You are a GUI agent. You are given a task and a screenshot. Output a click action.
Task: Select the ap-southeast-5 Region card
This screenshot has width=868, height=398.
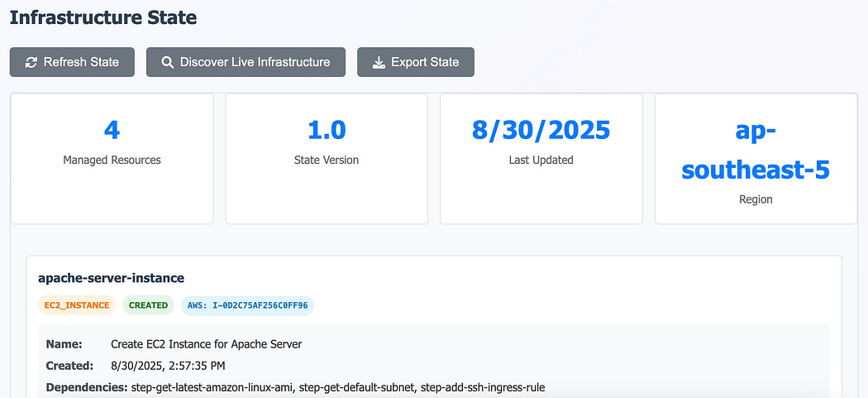point(756,159)
